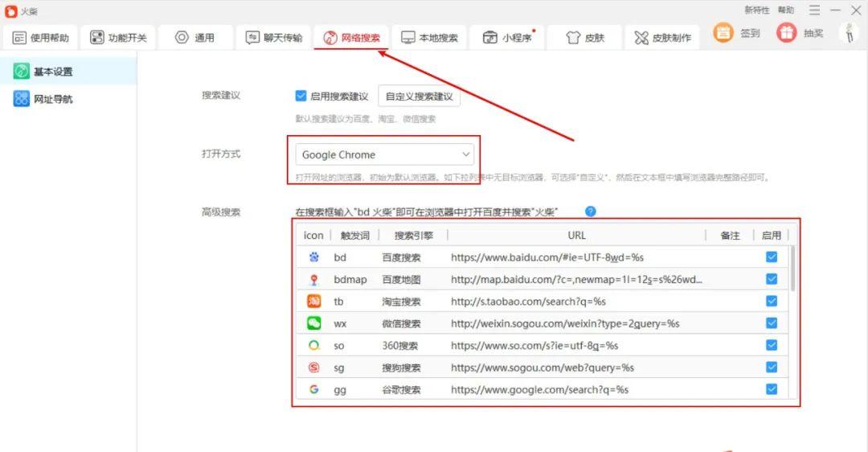Screen dimensions: 868x452
Task: Toggle the 启用搜索建议 checkbox
Action: 301,96
